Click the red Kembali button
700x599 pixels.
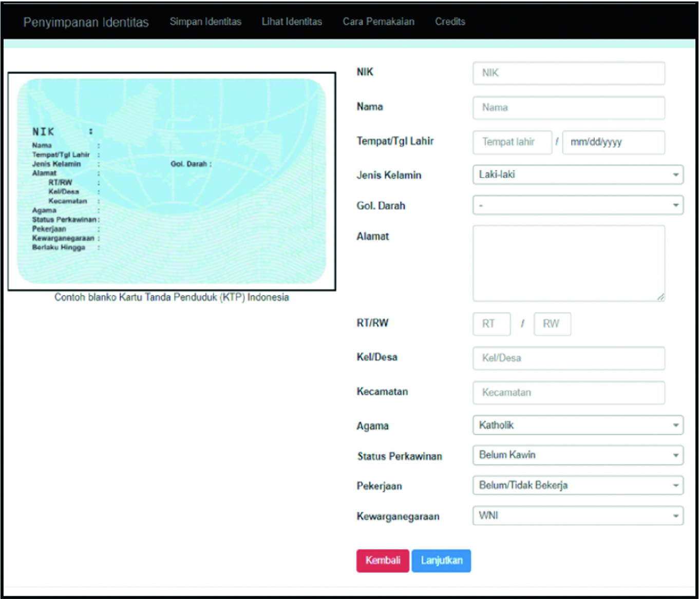click(x=383, y=561)
